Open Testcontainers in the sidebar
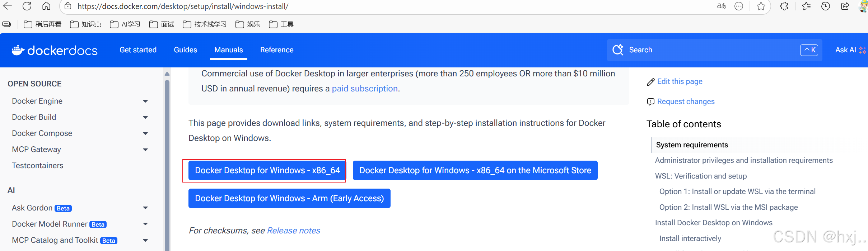This screenshot has width=868, height=251. (x=37, y=166)
